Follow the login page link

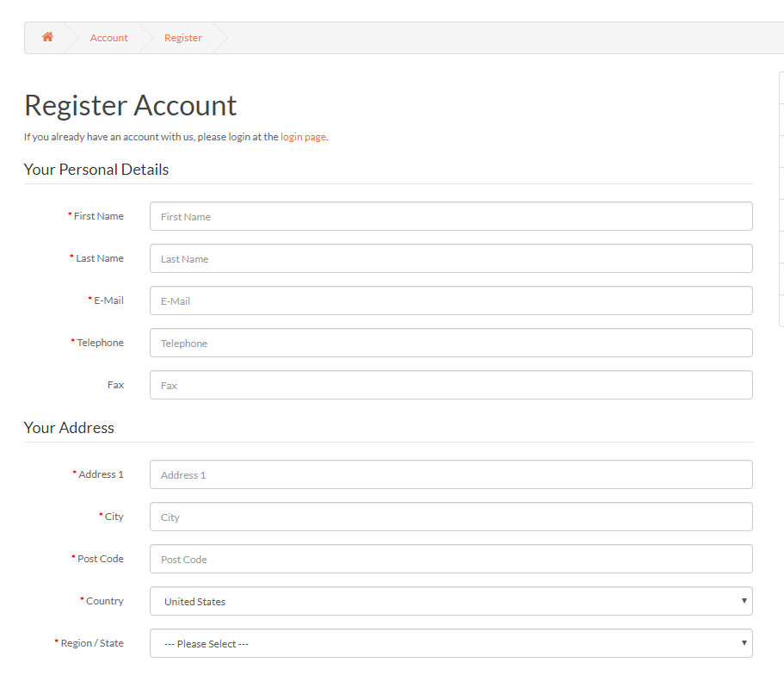point(303,137)
